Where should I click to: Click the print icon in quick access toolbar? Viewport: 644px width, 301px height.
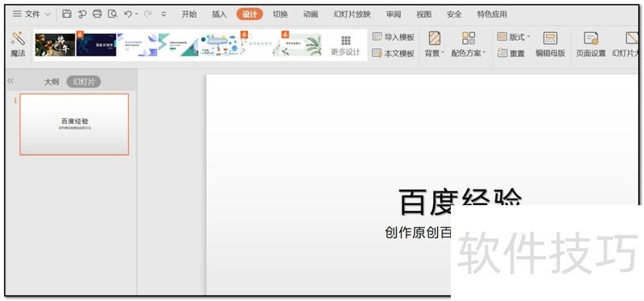[x=97, y=14]
